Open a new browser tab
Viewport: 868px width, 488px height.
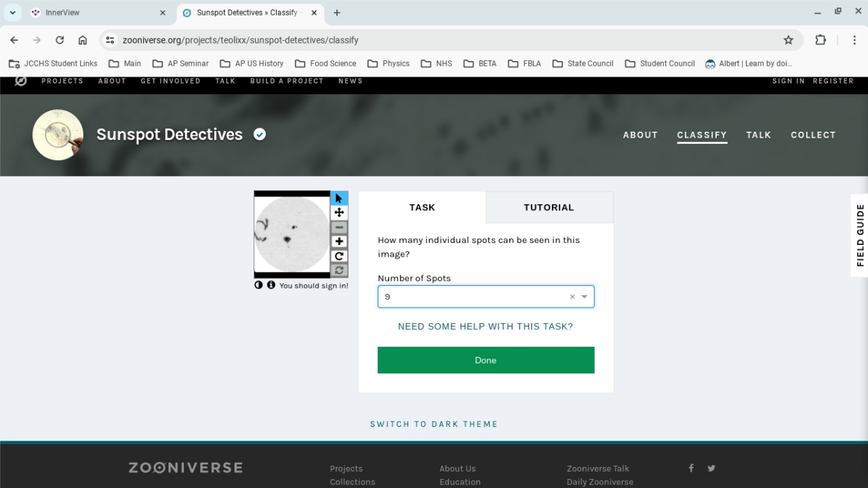(x=337, y=13)
